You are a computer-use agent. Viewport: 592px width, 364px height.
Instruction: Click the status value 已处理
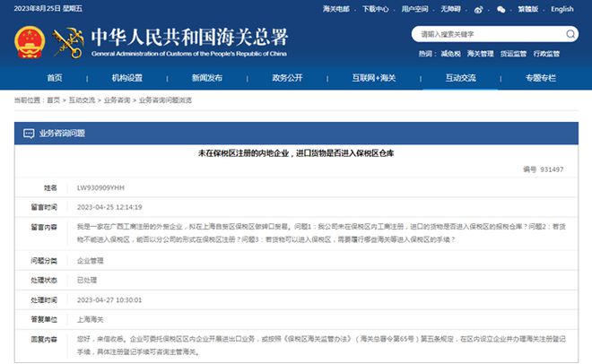tap(87, 281)
